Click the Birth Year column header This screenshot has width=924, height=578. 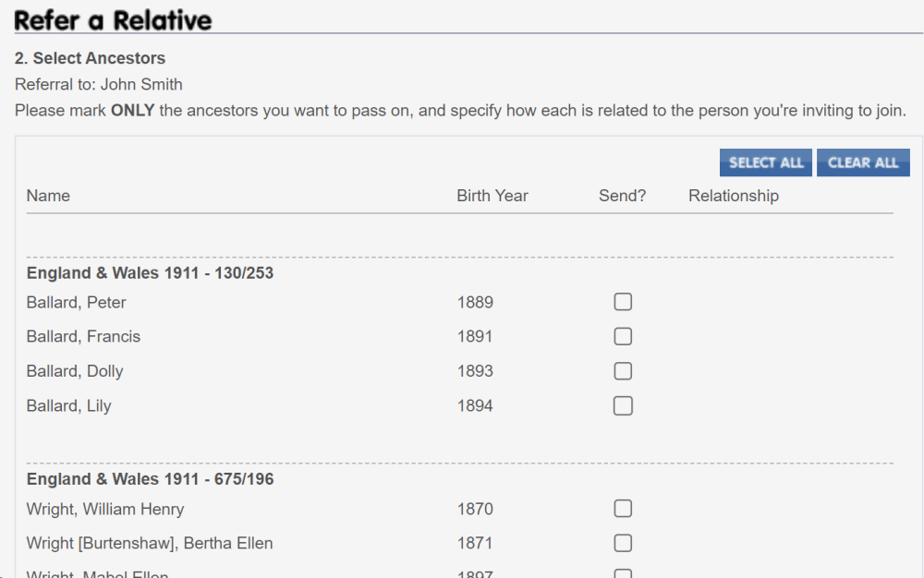click(492, 196)
